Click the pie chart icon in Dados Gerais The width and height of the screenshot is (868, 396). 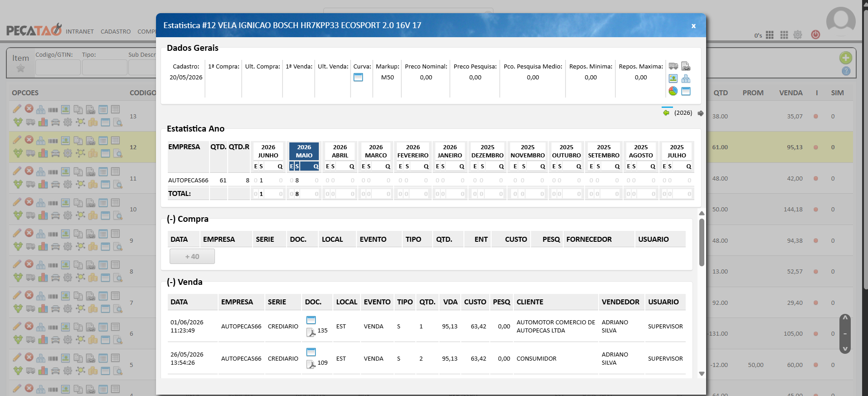(673, 91)
